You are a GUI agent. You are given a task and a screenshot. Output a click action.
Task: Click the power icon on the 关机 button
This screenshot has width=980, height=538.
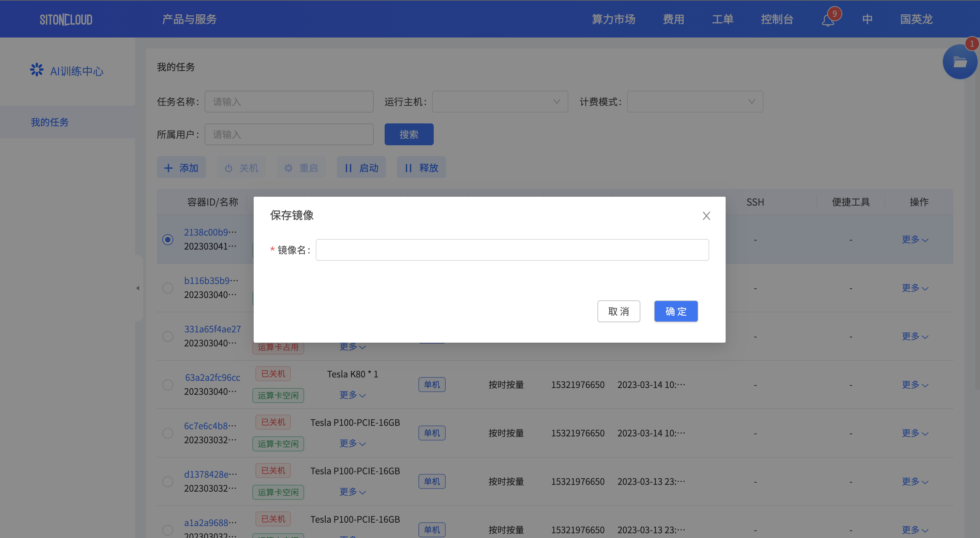(x=228, y=168)
